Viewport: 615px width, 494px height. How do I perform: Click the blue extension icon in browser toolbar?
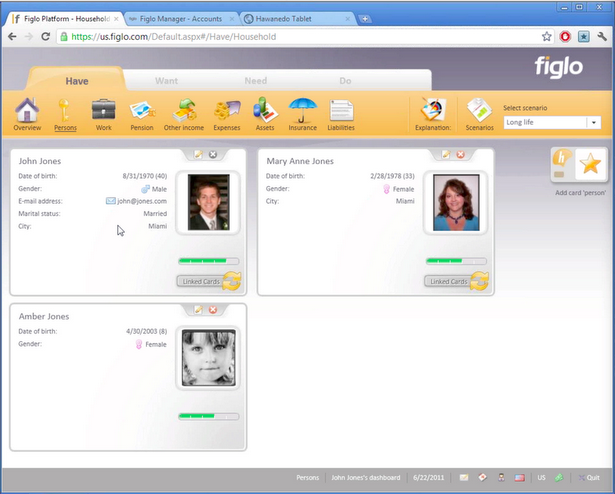tap(584, 36)
